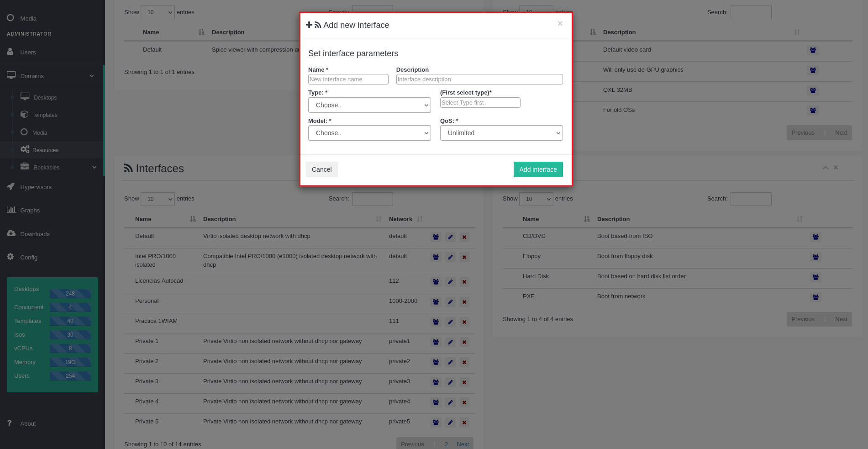This screenshot has height=449, width=868.
Task: Click the Add interface button
Action: [538, 169]
